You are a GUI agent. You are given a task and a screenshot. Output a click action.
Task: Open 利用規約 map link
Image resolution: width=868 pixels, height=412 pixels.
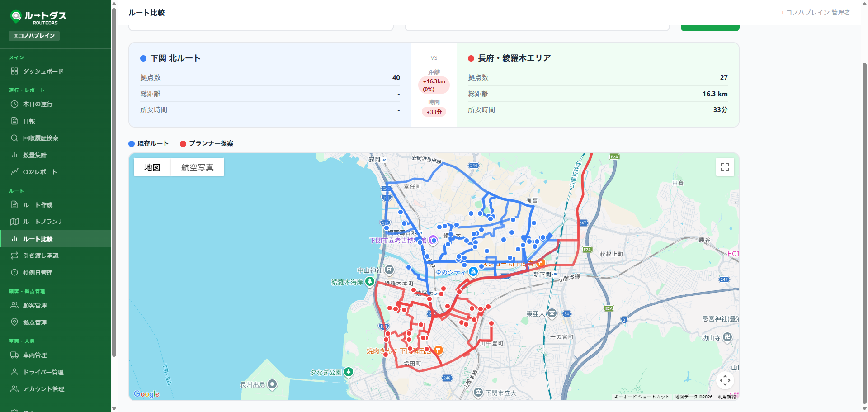tap(727, 397)
